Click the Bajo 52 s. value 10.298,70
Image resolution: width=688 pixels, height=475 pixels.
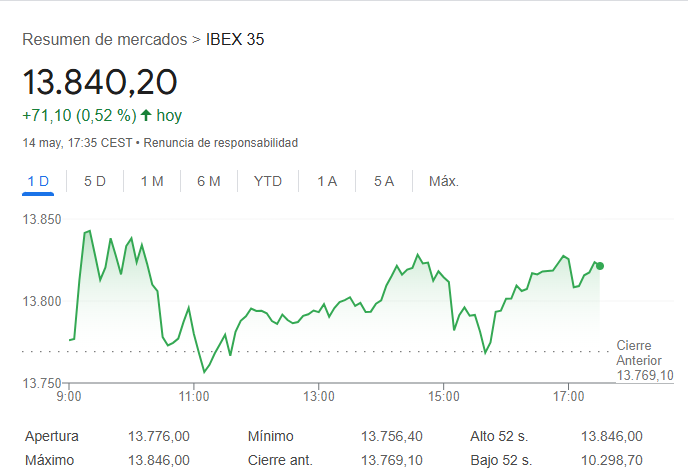coord(611,460)
